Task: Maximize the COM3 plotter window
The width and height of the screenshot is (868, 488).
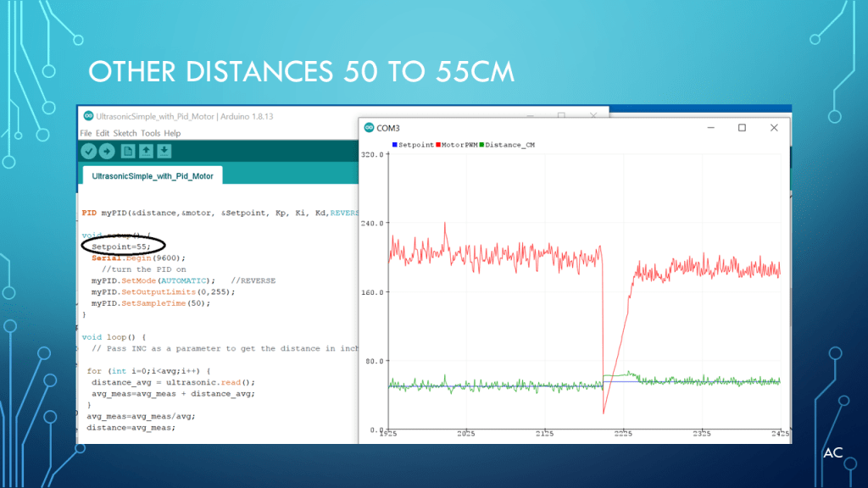Action: pos(742,128)
